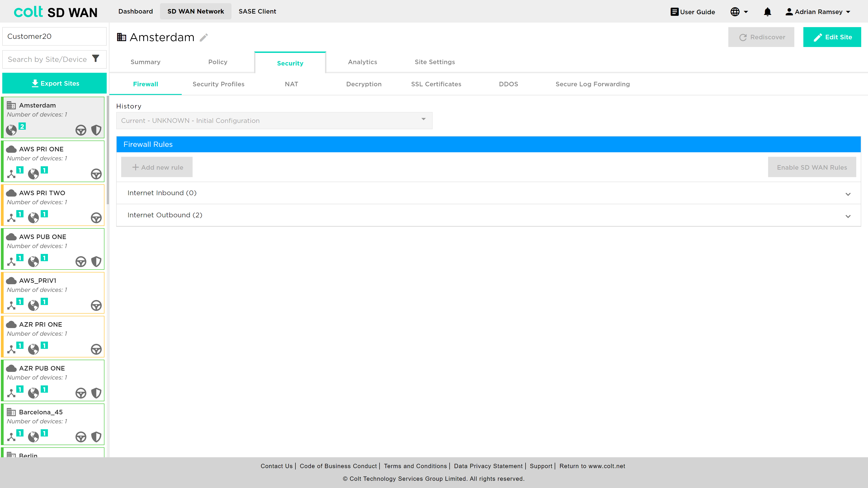Open Return to www.colt.net link

tap(592, 466)
